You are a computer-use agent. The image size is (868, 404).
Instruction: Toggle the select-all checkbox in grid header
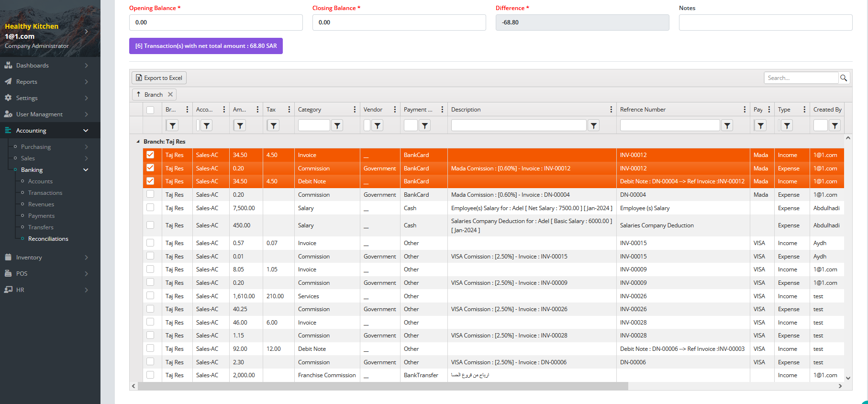(150, 110)
